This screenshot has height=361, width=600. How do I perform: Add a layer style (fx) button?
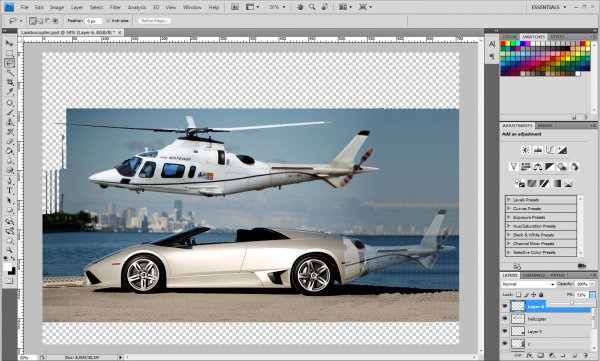[529, 356]
